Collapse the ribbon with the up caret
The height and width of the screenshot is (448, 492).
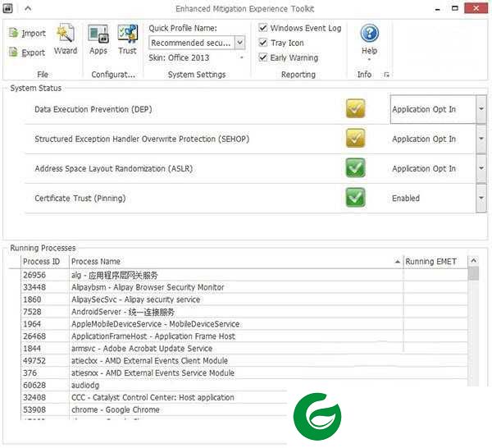[x=28, y=8]
